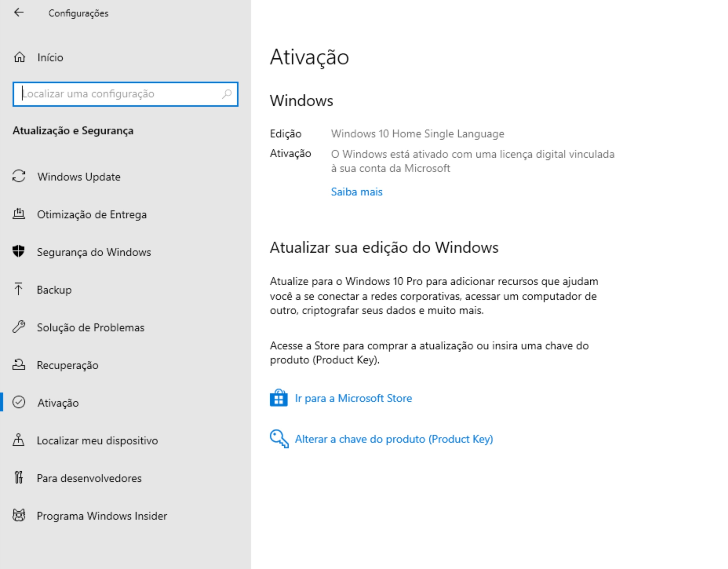Click the Acesse a Store paragraph
The height and width of the screenshot is (569, 728).
pyautogui.click(x=429, y=352)
